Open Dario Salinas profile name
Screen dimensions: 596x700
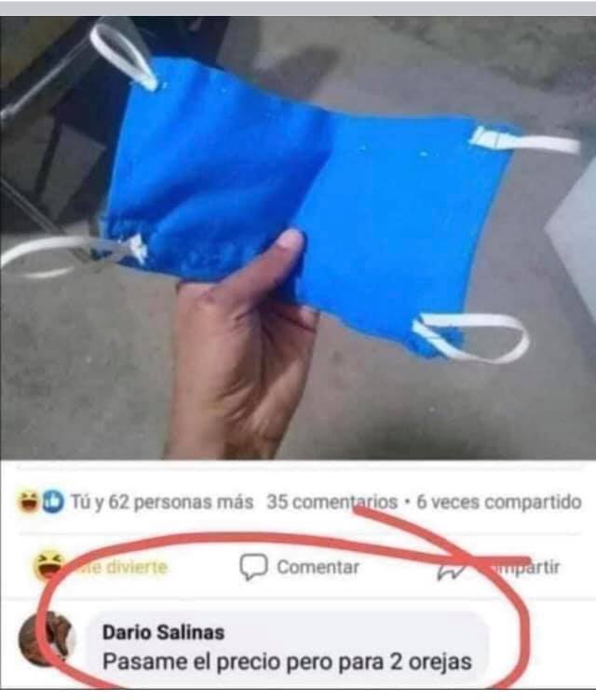click(x=164, y=633)
